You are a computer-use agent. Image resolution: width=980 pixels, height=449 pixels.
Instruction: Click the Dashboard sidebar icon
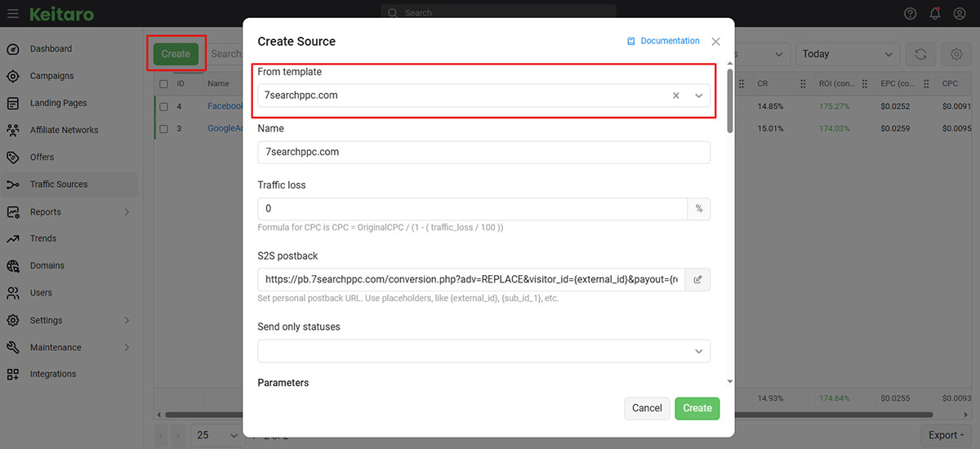13,49
